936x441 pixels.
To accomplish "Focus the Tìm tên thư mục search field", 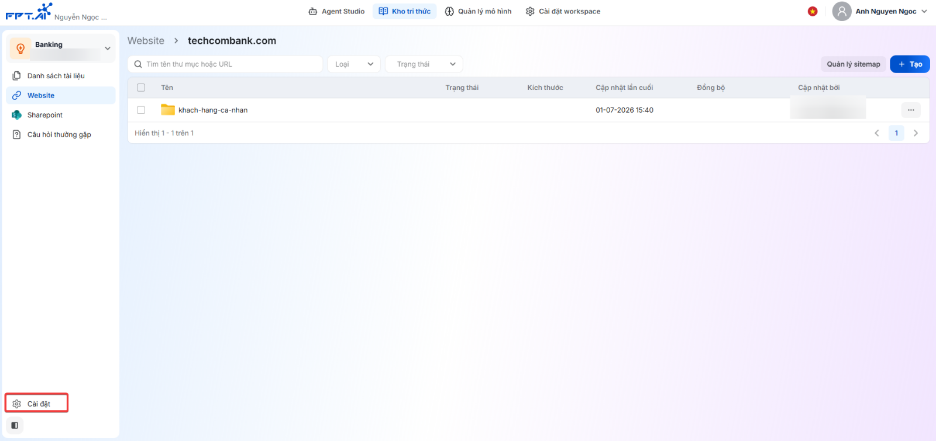I will (x=225, y=64).
